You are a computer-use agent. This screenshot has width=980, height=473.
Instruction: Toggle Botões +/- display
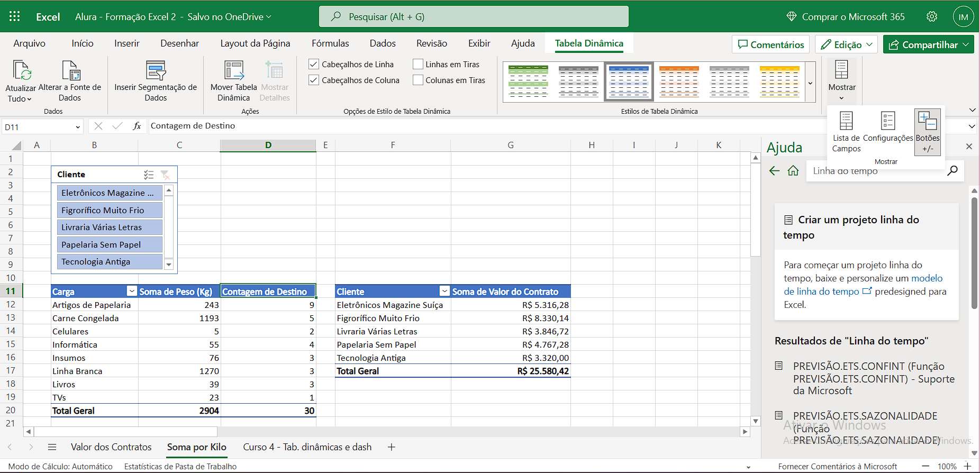click(x=928, y=132)
